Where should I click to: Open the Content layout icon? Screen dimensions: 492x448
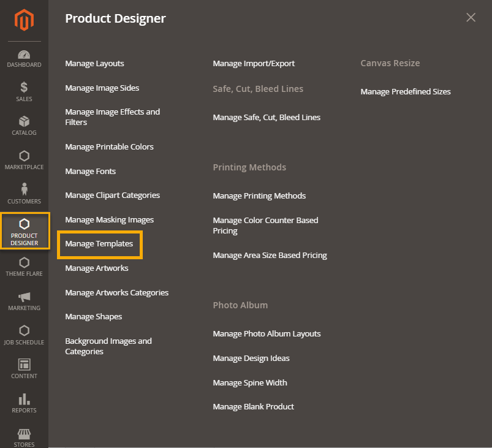24,365
